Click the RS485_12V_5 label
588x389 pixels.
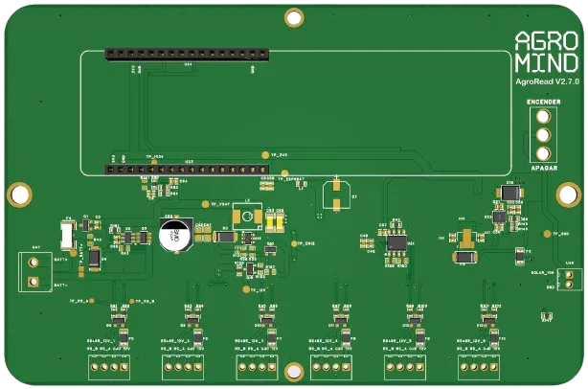[x=396, y=341]
